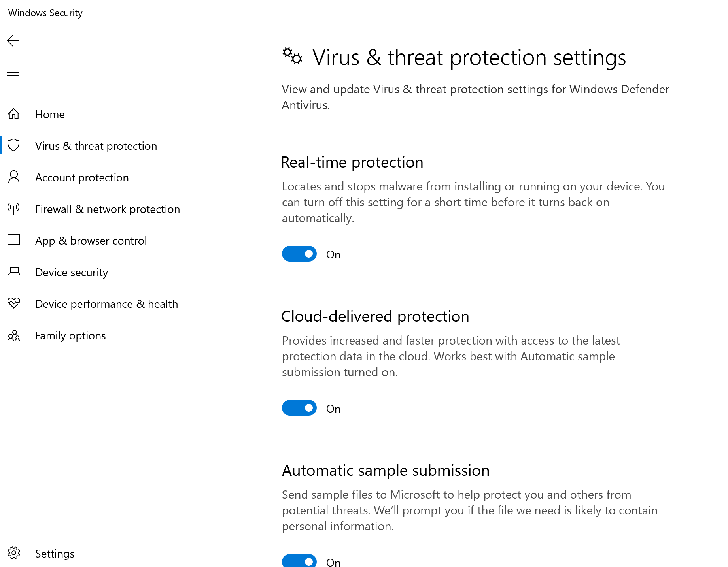Click the Account protection person icon
The height and width of the screenshot is (567, 728).
14,177
